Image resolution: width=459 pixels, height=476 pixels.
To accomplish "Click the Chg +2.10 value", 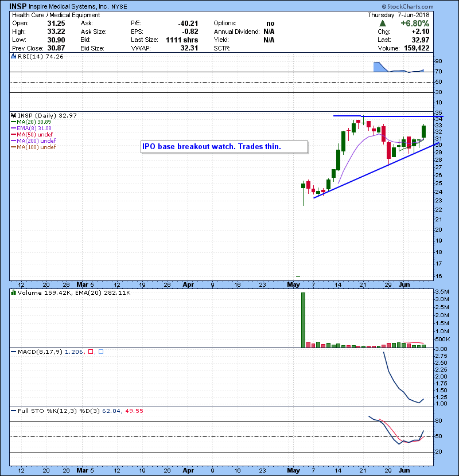I will click(x=421, y=32).
